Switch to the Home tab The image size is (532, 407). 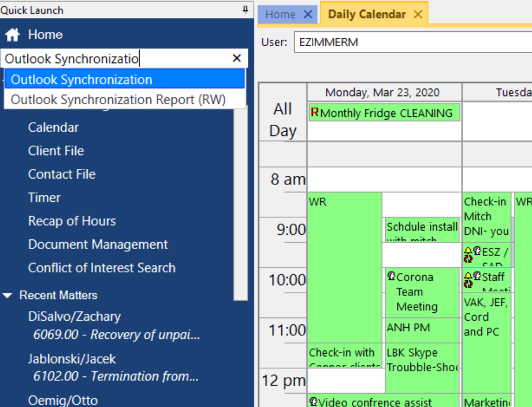coord(280,14)
